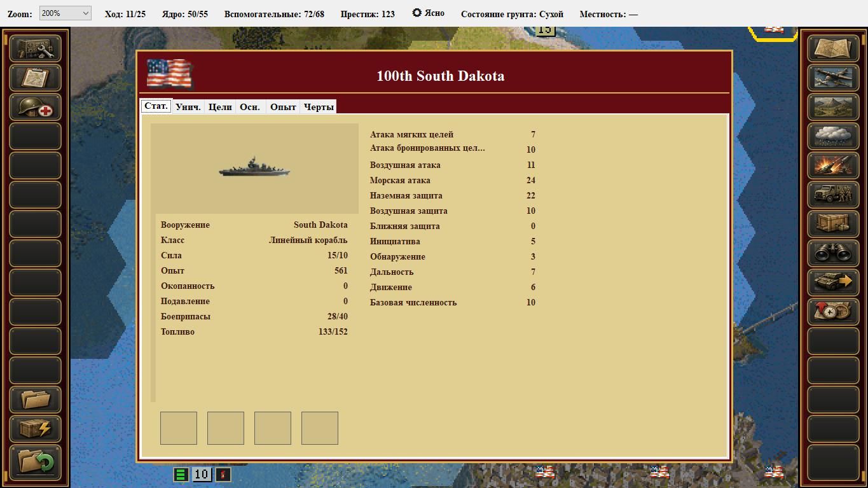Open the Осн. tab

pos(250,107)
